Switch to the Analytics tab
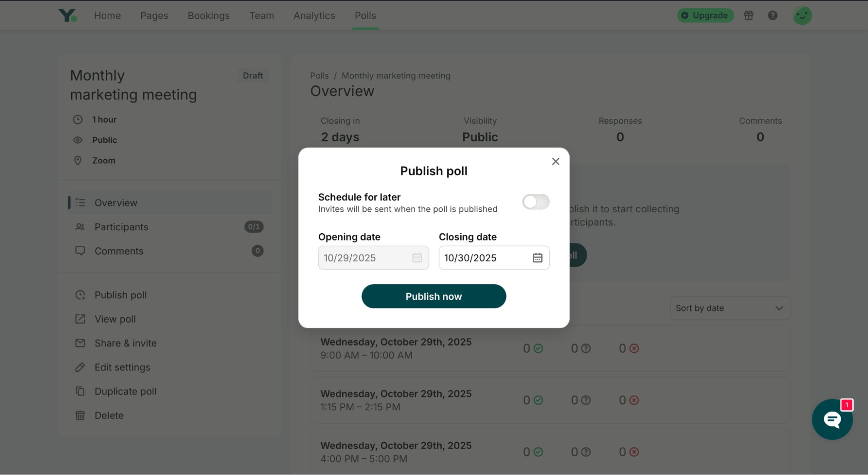Viewport: 868px width, 475px height. click(x=314, y=15)
